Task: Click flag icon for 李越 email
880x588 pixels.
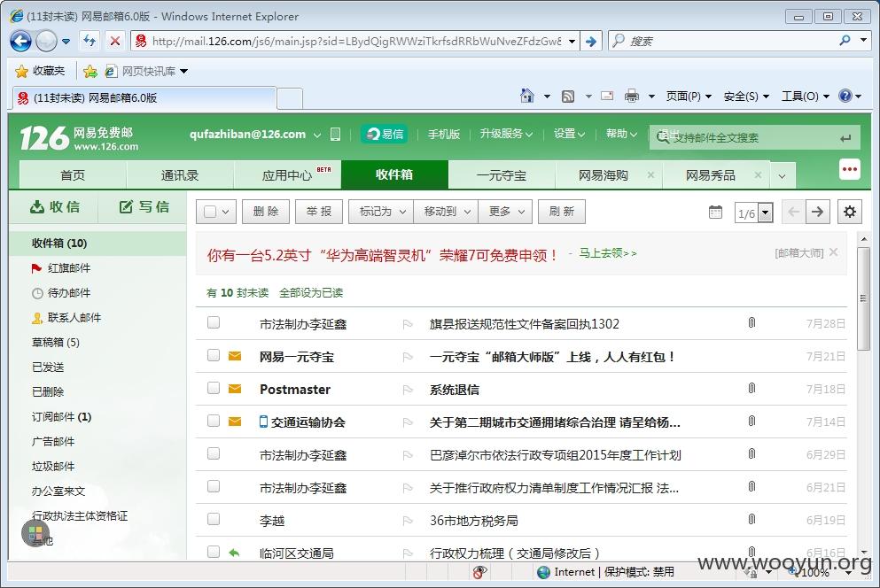Action: pyautogui.click(x=408, y=521)
